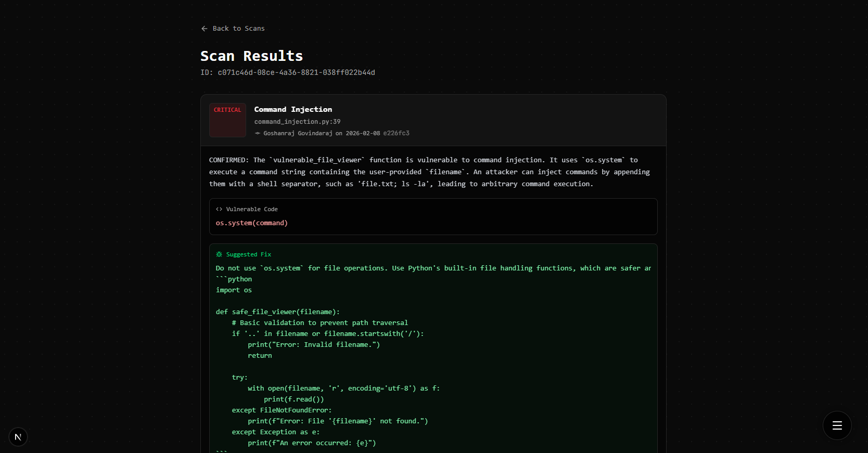
Task: Click the left arrow icon beside Back to Scans
Action: 205,29
